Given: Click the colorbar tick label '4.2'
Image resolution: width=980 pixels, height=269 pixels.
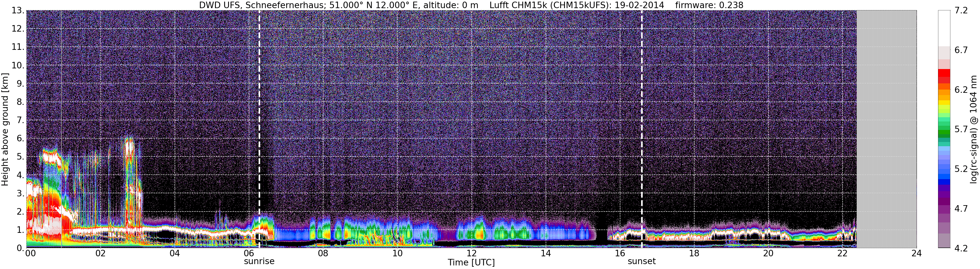Looking at the screenshot, I should 961,248.
